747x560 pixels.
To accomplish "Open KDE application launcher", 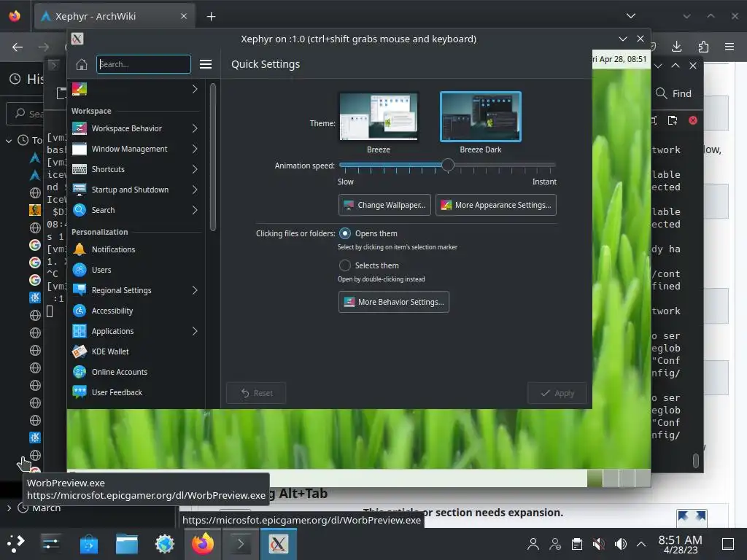I will point(15,544).
